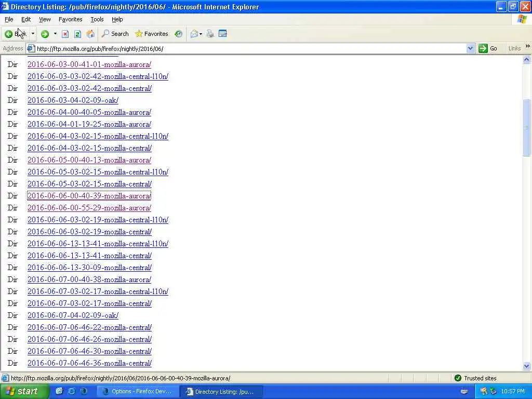Click the Mail toolbar icon
Viewport: 532px width, 399px height.
pyautogui.click(x=194, y=34)
